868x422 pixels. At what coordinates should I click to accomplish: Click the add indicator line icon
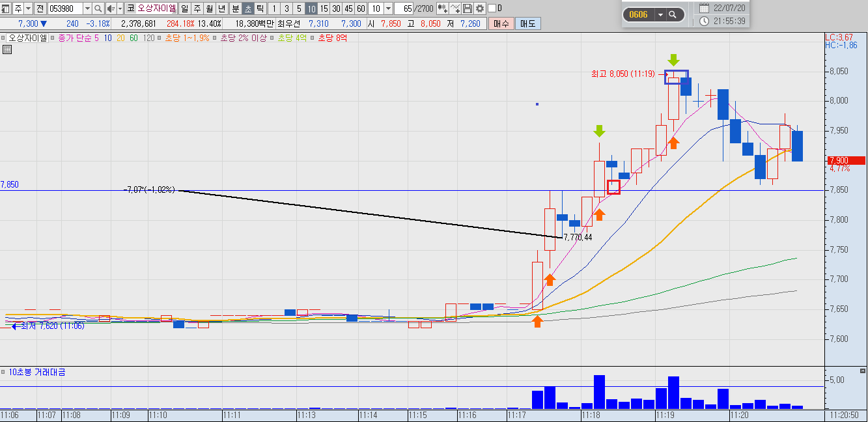click(455, 8)
